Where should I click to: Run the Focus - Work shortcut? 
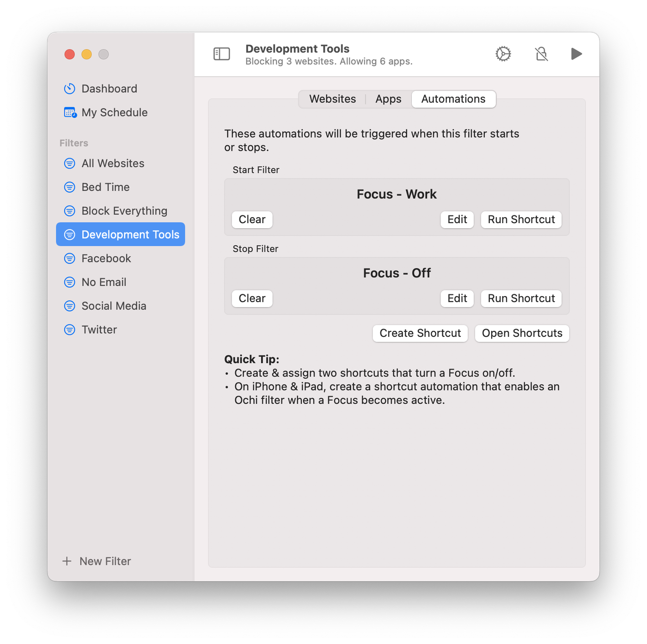click(521, 219)
